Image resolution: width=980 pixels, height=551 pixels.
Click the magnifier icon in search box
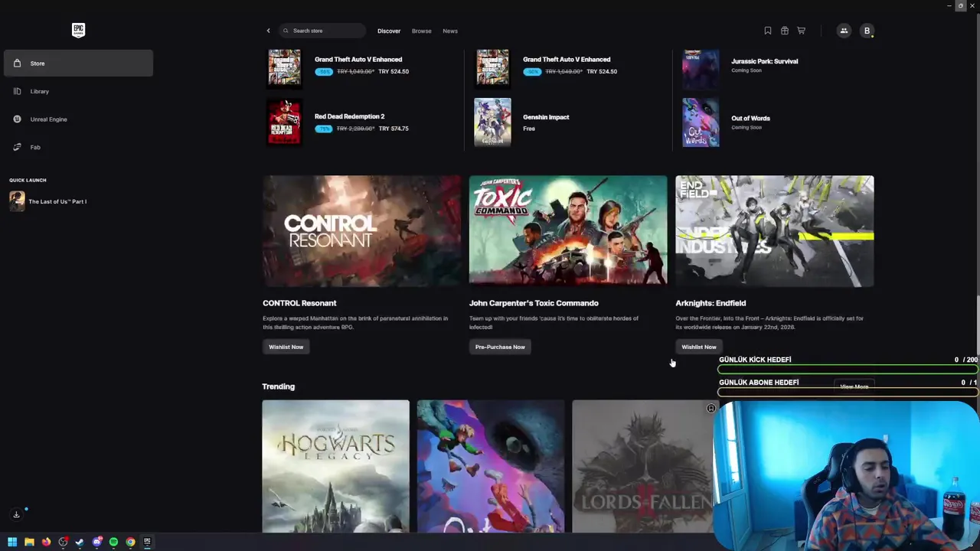point(286,31)
